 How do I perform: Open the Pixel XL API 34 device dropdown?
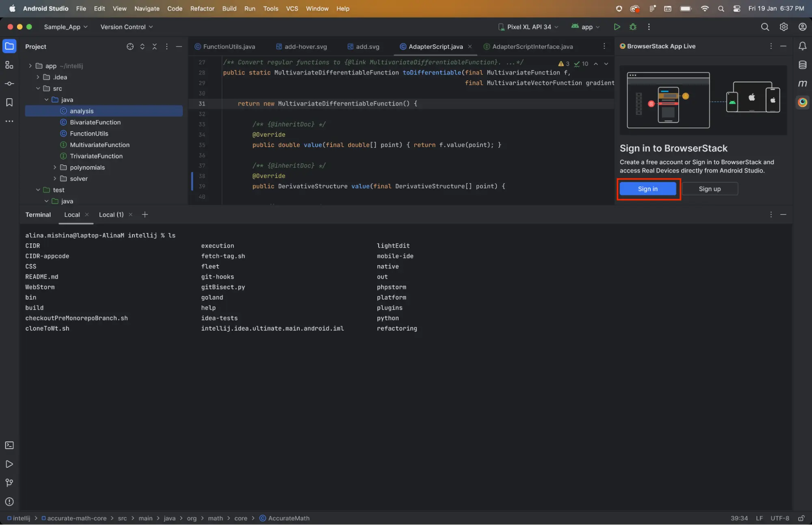528,27
